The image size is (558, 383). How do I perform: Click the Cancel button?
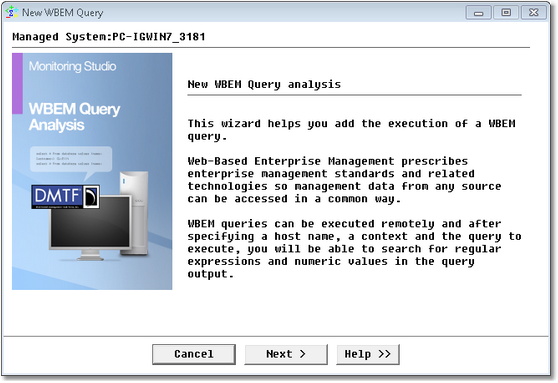[x=194, y=354]
